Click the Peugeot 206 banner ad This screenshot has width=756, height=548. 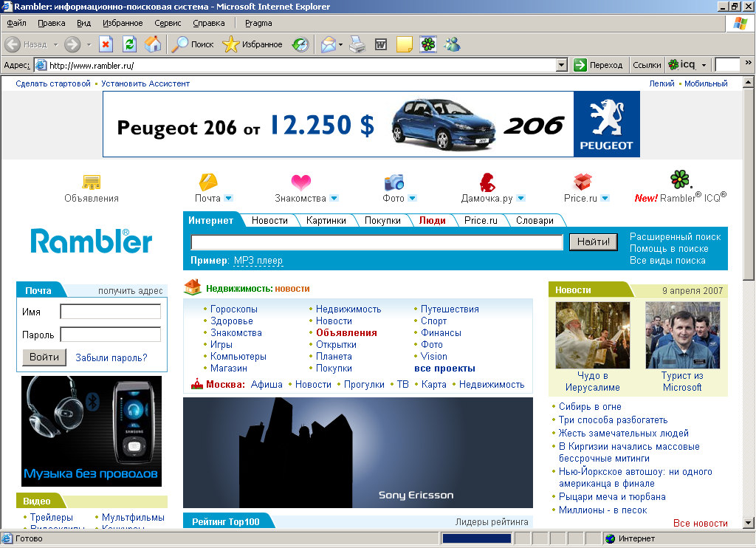[371, 125]
